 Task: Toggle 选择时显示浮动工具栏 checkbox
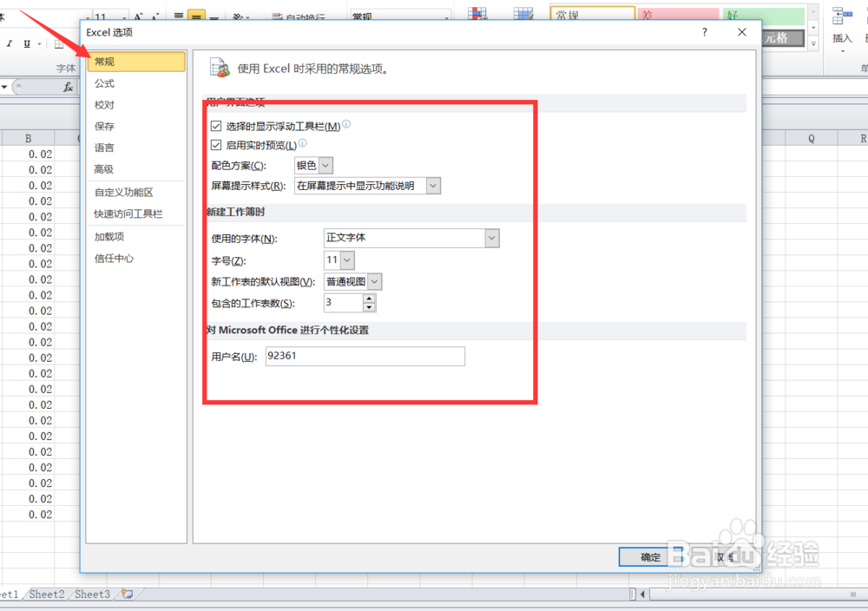tap(216, 126)
